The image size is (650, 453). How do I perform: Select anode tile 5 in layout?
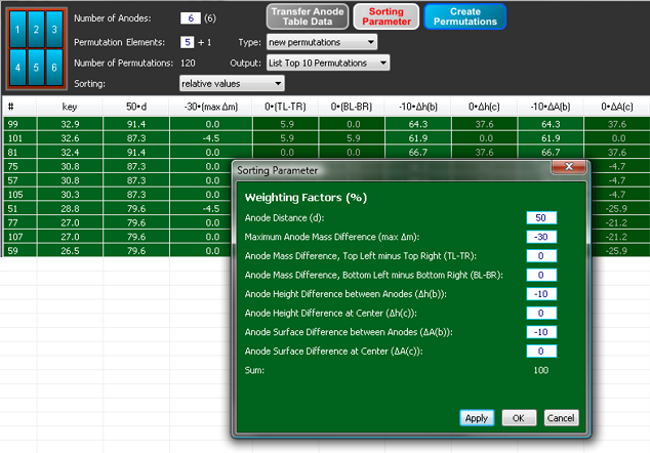(36, 67)
